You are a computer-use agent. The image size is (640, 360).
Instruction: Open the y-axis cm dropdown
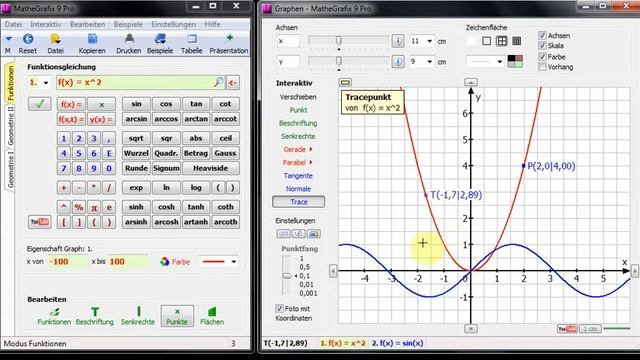click(x=429, y=62)
